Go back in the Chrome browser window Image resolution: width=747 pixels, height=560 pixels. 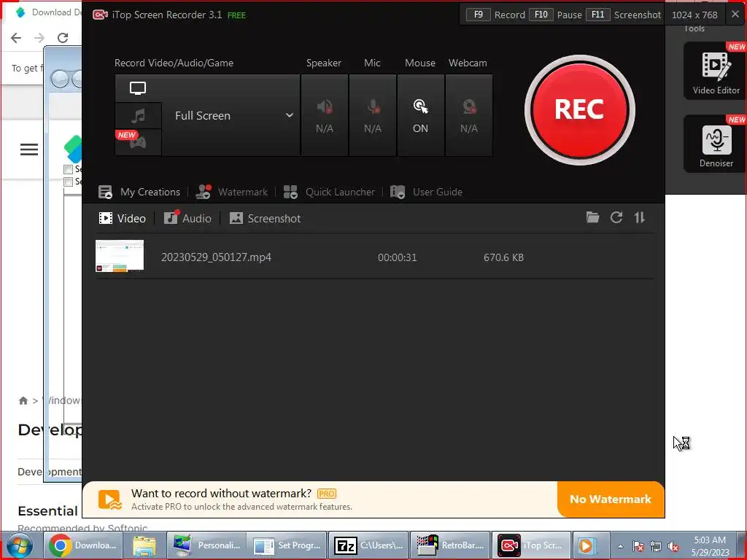[x=16, y=38]
